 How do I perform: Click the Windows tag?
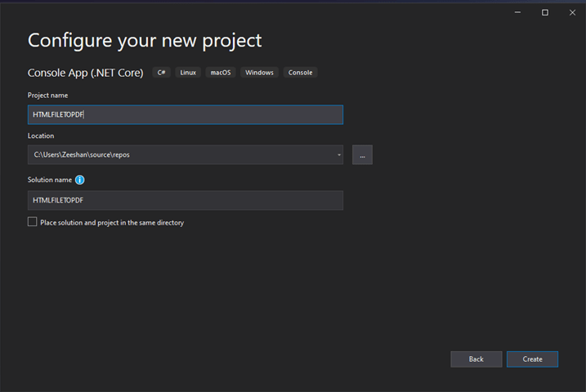[259, 73]
